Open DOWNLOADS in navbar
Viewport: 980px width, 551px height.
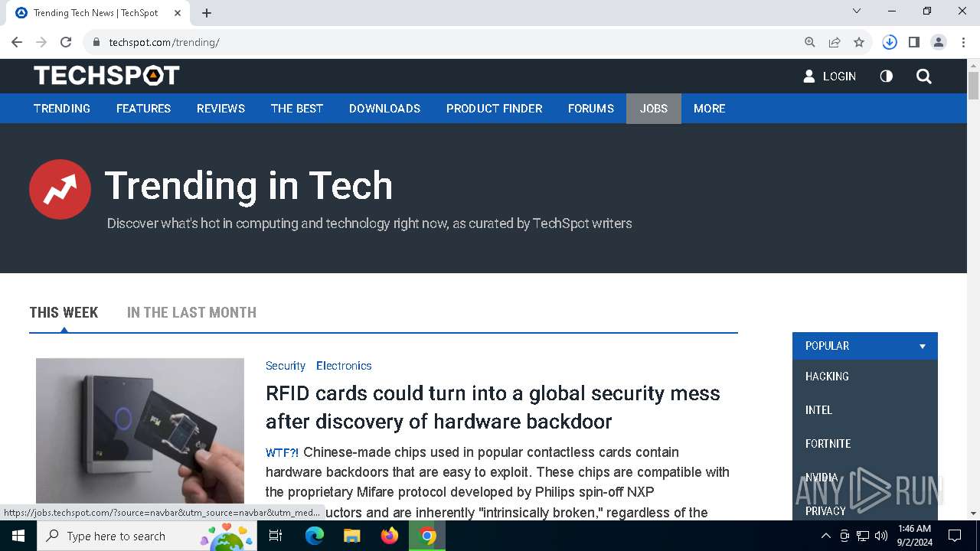[x=384, y=109]
